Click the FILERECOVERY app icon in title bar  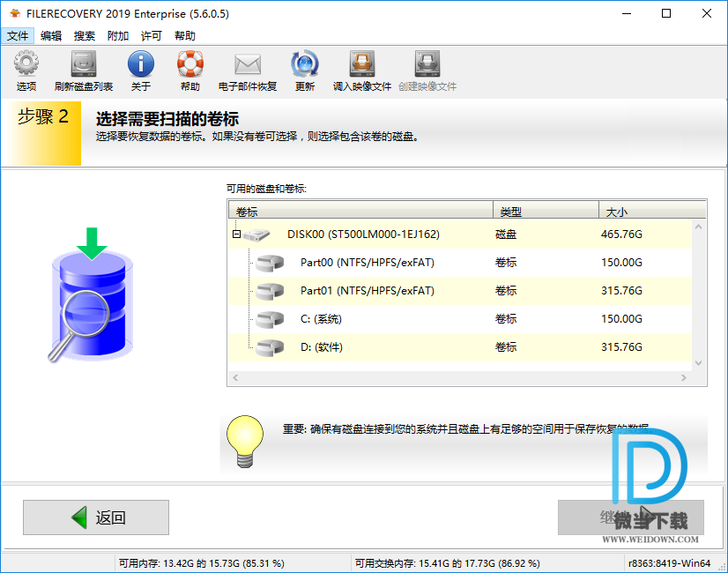point(15,13)
